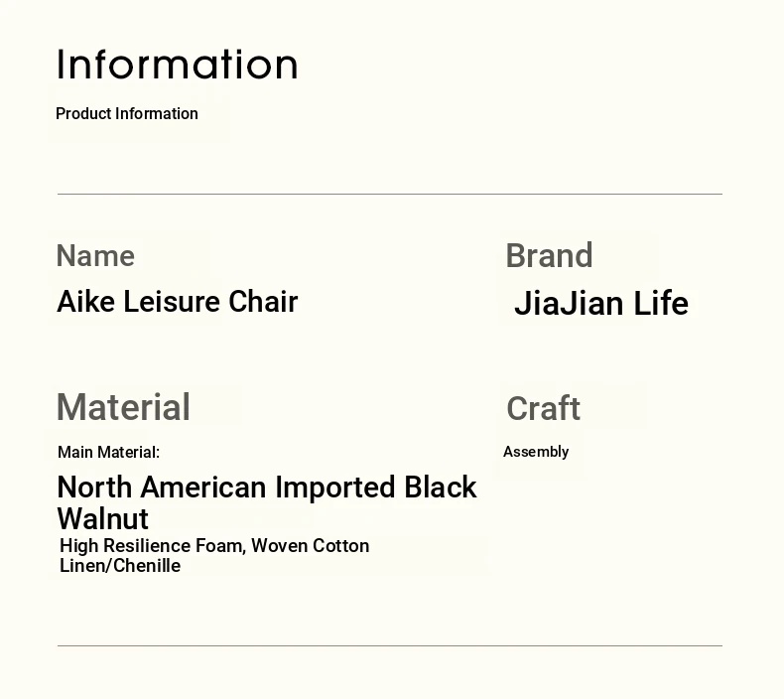This screenshot has height=699, width=784.
Task: Click the Linen/Chenille text
Action: pos(120,566)
